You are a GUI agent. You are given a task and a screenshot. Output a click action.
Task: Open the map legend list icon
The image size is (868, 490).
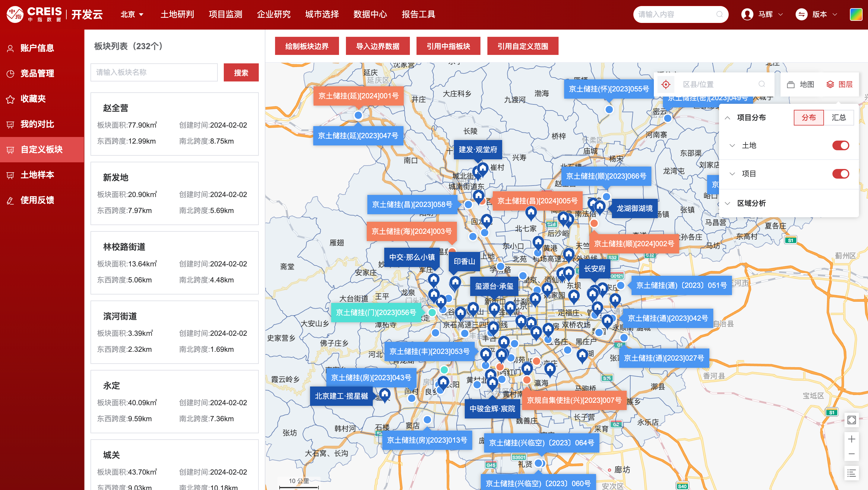(x=851, y=473)
